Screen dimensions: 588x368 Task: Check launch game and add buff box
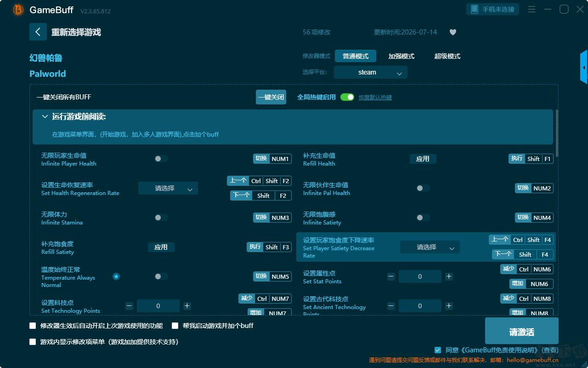tap(175, 326)
